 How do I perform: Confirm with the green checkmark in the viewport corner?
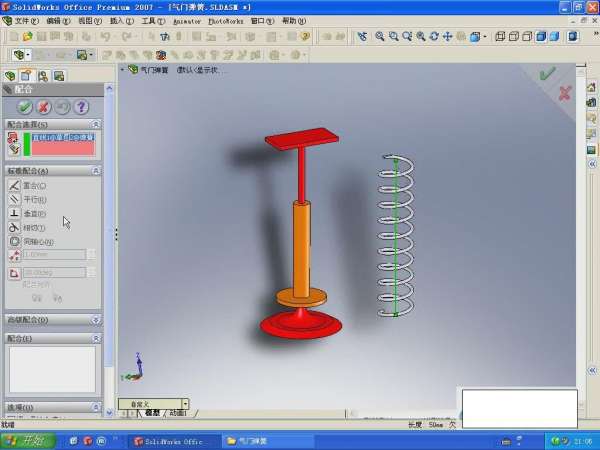(546, 73)
